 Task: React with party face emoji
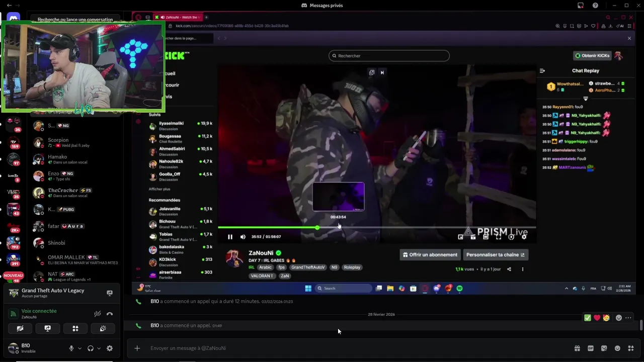(606, 318)
